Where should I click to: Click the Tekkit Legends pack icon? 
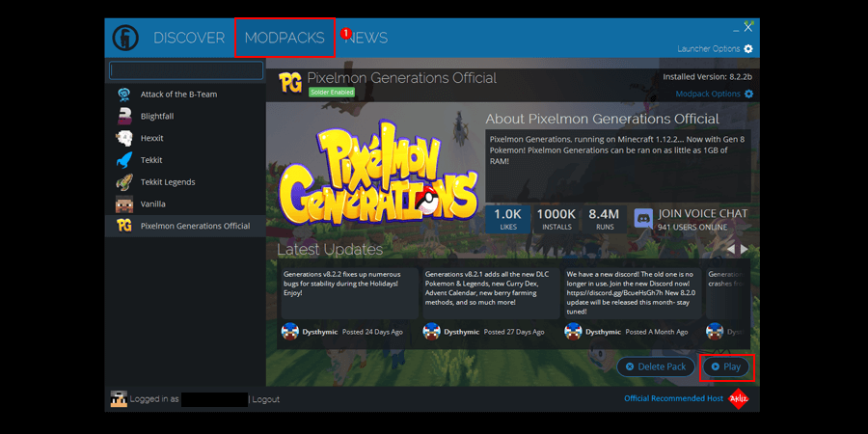pos(124,182)
